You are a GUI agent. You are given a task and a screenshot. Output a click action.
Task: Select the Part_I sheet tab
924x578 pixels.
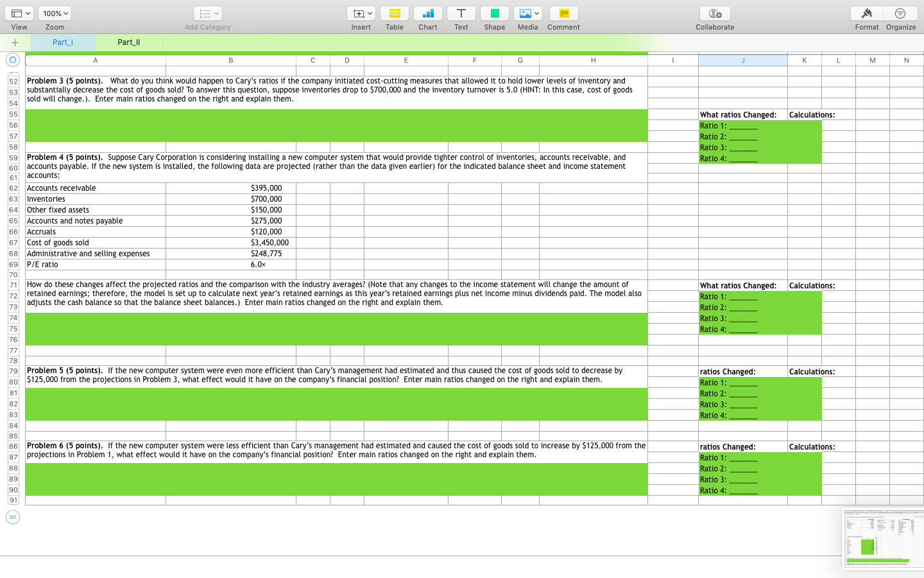point(62,42)
